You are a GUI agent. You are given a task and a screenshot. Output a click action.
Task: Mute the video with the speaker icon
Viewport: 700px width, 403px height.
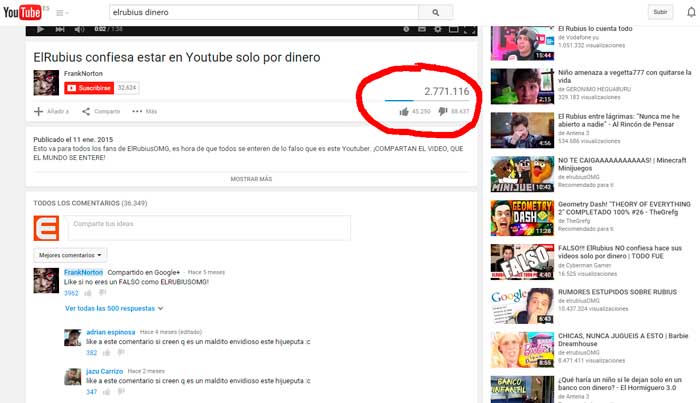point(76,30)
